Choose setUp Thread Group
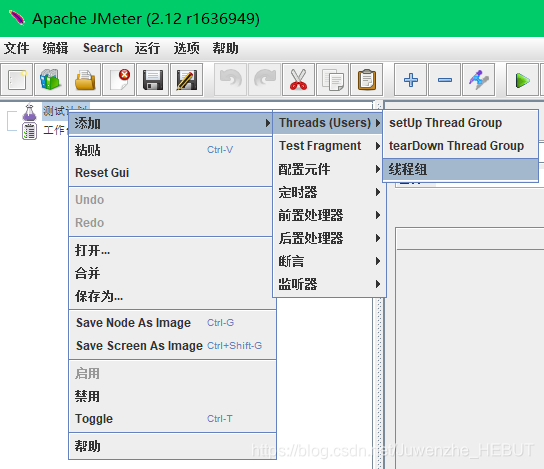The width and height of the screenshot is (544, 469). click(x=461, y=123)
